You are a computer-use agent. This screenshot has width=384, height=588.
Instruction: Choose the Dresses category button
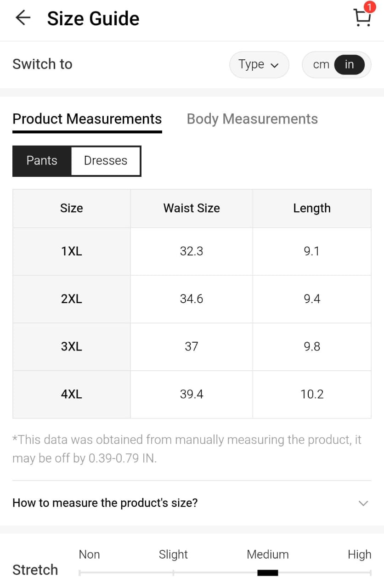(x=106, y=161)
